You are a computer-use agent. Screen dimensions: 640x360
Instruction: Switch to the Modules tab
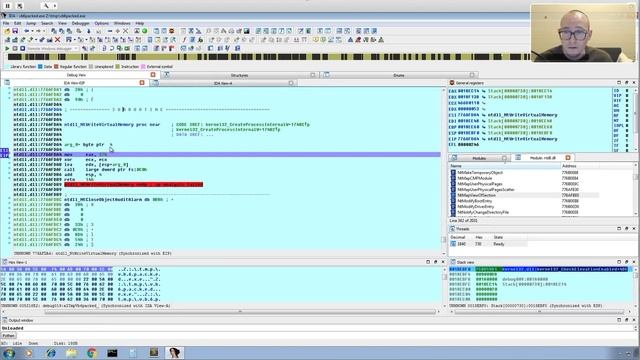[479, 158]
